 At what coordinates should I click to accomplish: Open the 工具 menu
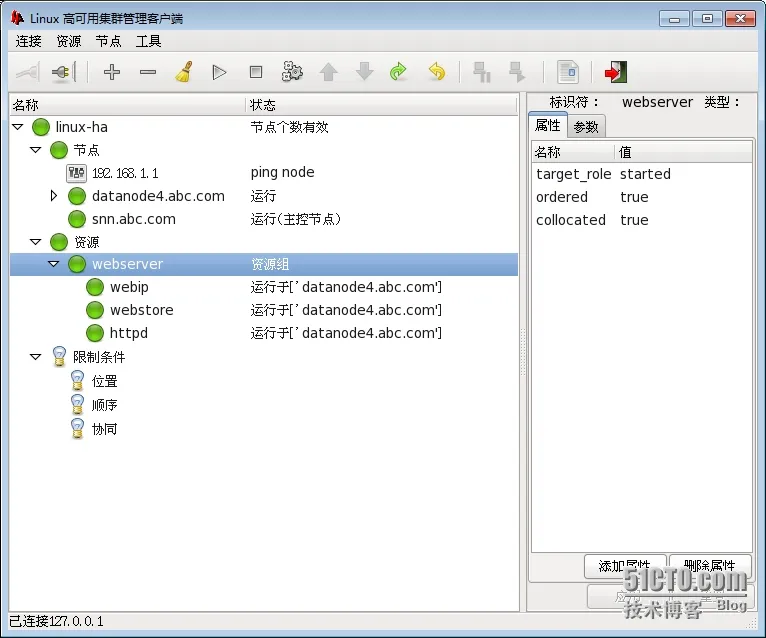tap(149, 42)
